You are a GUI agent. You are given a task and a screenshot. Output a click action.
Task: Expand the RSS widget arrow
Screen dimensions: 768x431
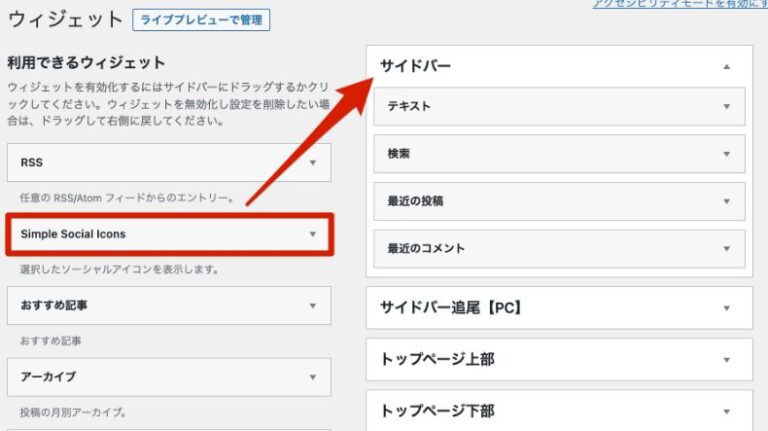point(312,163)
